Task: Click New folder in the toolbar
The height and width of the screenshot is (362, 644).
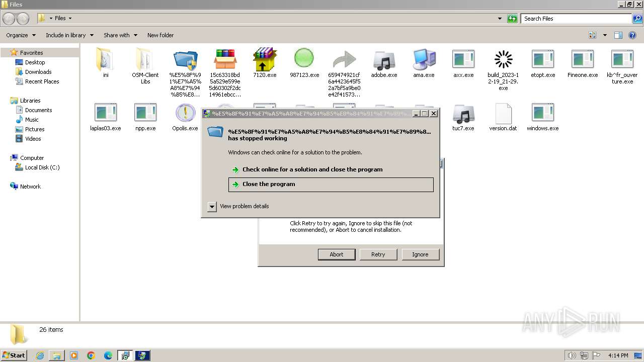Action: coord(160,35)
